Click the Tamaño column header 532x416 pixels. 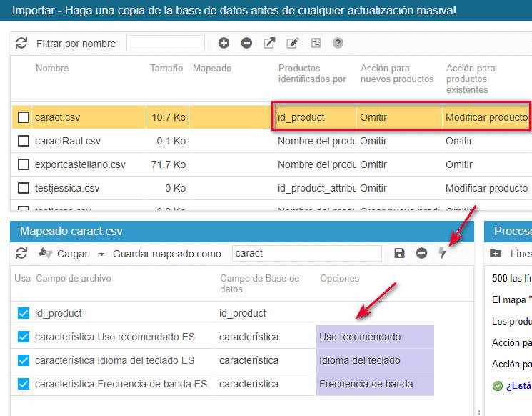click(166, 69)
